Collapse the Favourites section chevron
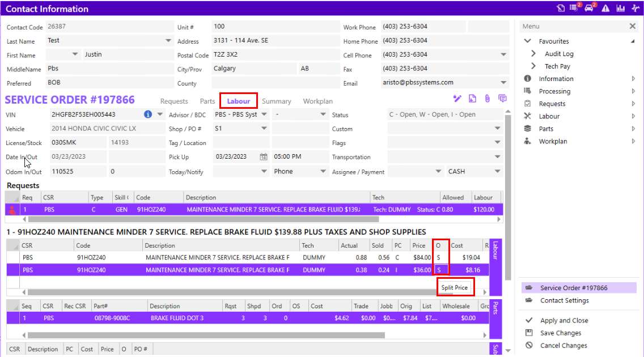This screenshot has height=357, width=644. pos(528,41)
